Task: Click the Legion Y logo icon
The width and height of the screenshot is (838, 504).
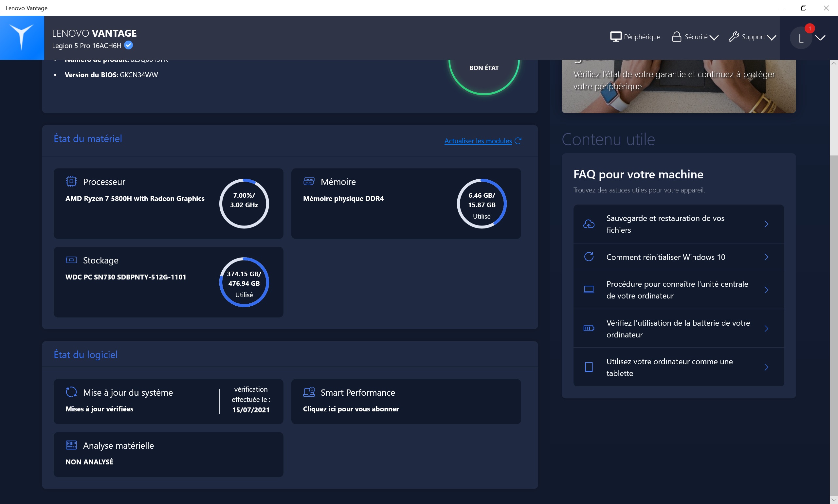Action: pyautogui.click(x=21, y=37)
